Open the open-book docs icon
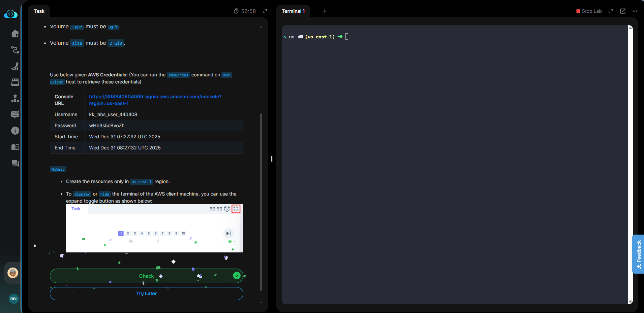 click(x=15, y=147)
